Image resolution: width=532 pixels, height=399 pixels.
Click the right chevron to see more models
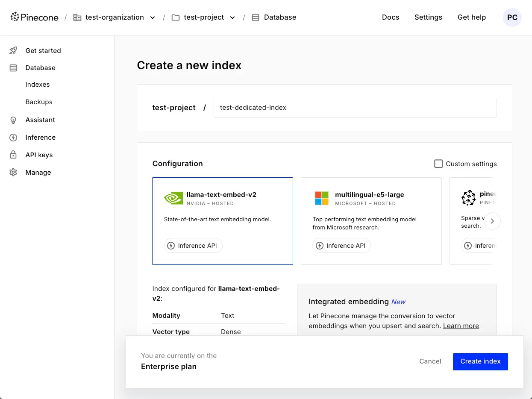click(x=492, y=221)
